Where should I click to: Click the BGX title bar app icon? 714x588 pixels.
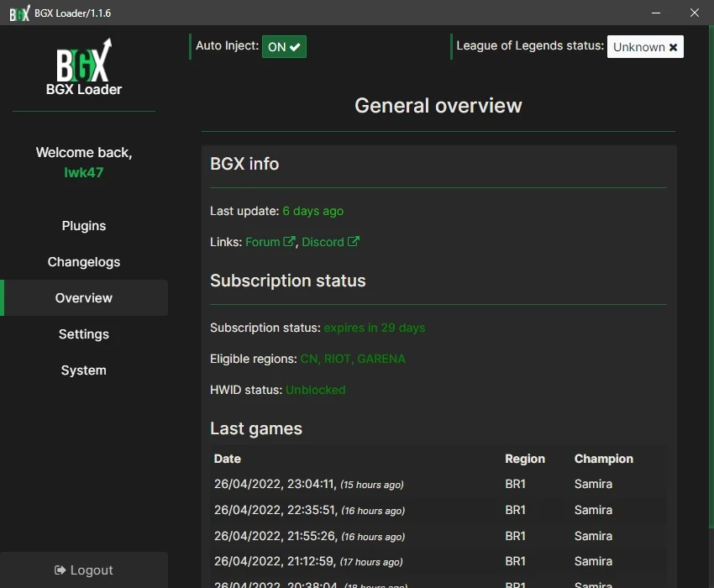pos(19,13)
